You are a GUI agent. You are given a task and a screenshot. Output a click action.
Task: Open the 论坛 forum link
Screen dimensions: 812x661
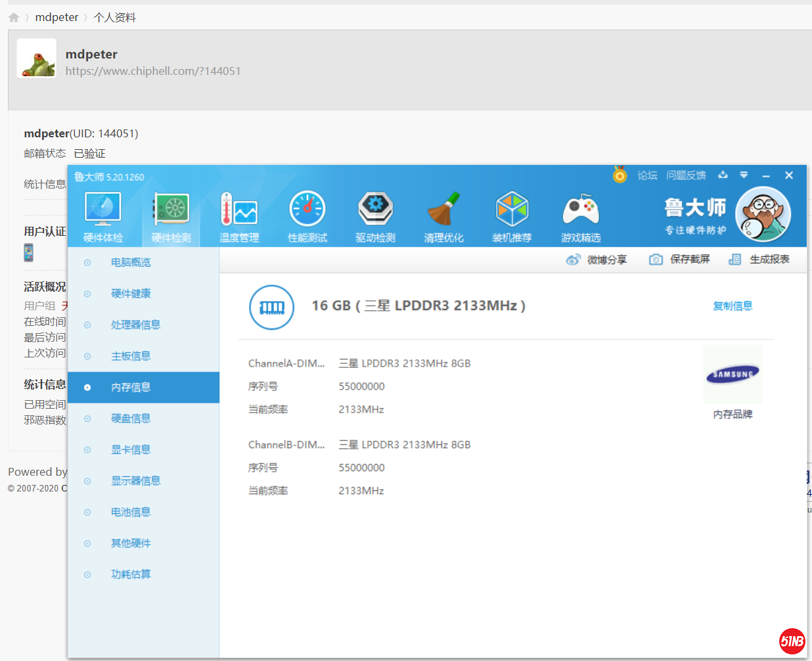point(647,175)
